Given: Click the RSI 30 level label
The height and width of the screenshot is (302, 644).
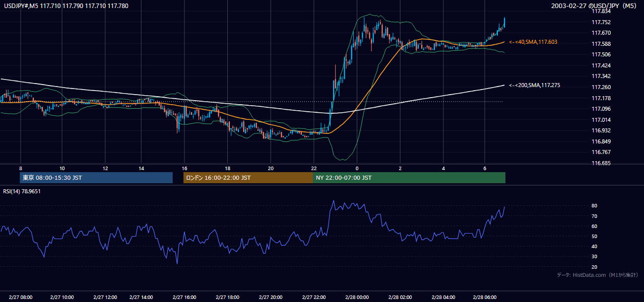Looking at the screenshot, I should click(595, 257).
